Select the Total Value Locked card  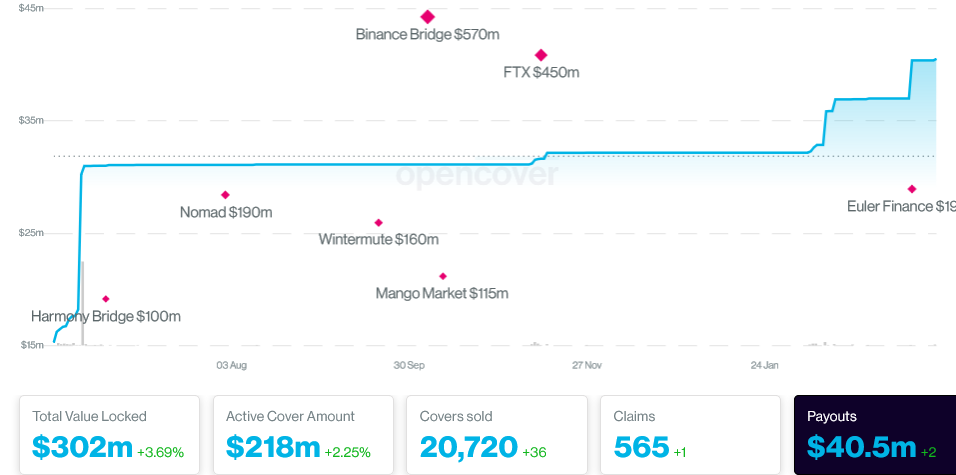click(x=110, y=435)
